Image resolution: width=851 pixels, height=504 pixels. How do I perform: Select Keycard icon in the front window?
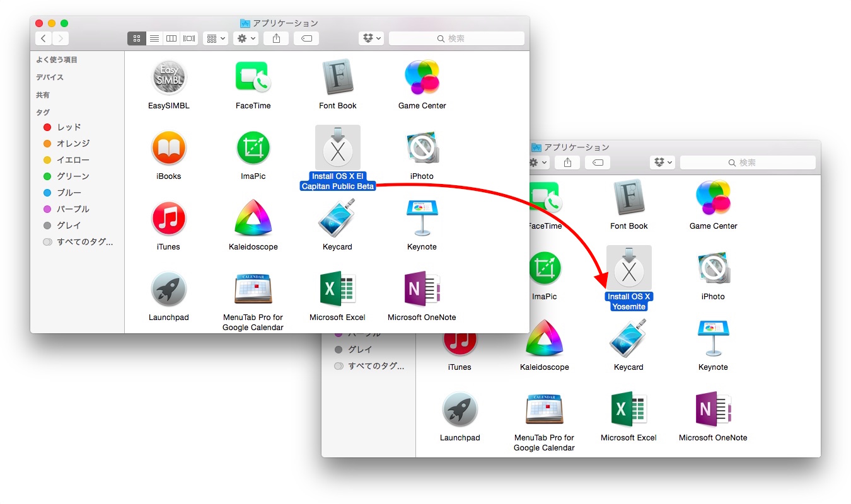pyautogui.click(x=338, y=219)
